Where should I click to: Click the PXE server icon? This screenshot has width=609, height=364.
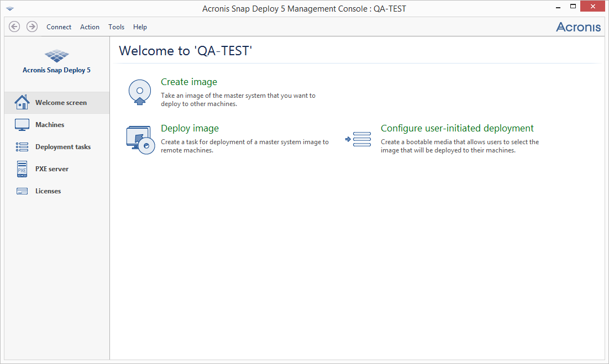pos(22,169)
